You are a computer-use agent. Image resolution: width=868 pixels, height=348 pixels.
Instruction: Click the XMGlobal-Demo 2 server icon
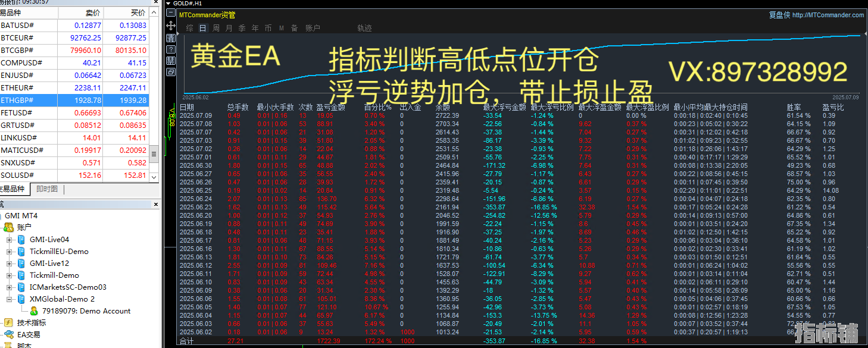21,299
